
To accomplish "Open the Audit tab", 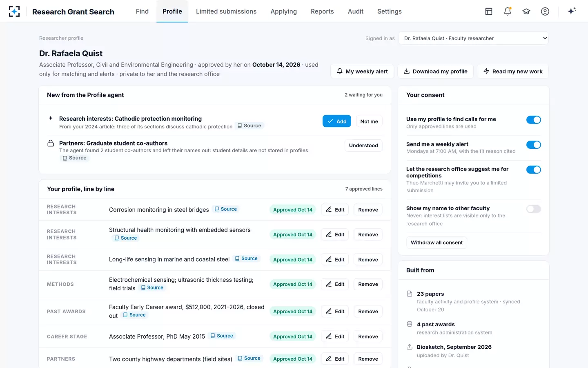I will [x=356, y=11].
